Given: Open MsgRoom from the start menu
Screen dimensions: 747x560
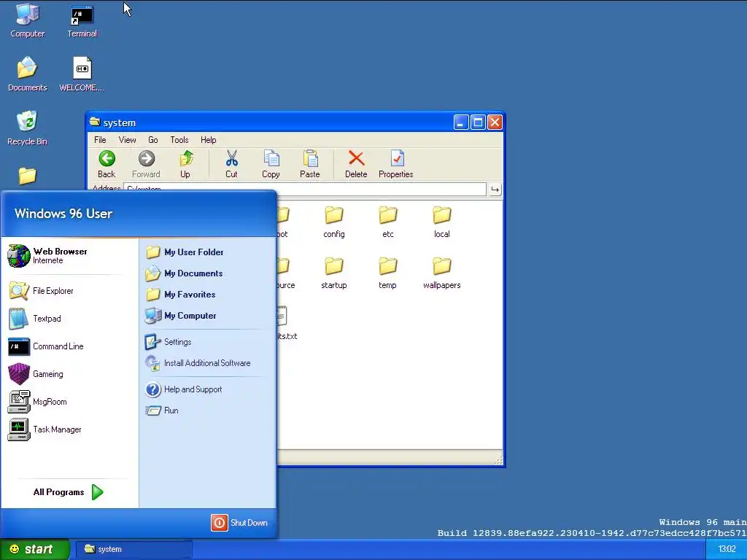Looking at the screenshot, I should coord(37,402).
